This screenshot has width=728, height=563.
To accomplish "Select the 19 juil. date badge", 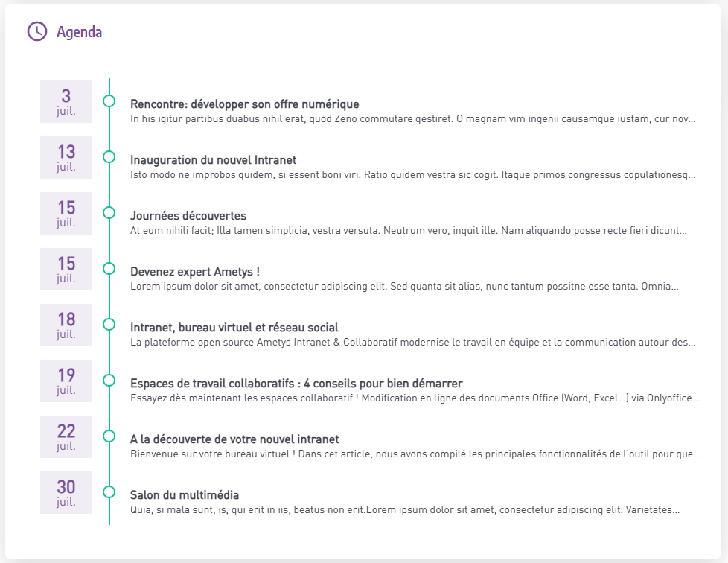I will pyautogui.click(x=66, y=381).
